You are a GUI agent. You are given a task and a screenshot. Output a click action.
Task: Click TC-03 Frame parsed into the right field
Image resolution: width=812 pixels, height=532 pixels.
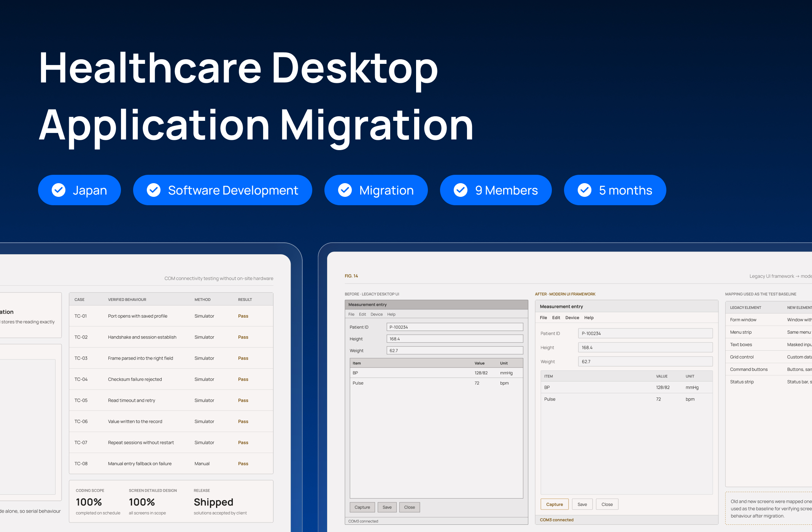(x=171, y=358)
